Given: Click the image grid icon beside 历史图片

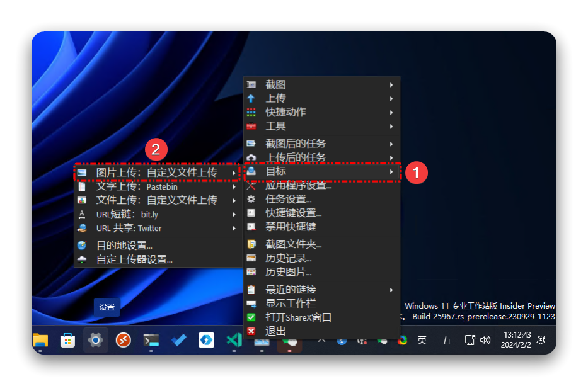Looking at the screenshot, I should (251, 272).
